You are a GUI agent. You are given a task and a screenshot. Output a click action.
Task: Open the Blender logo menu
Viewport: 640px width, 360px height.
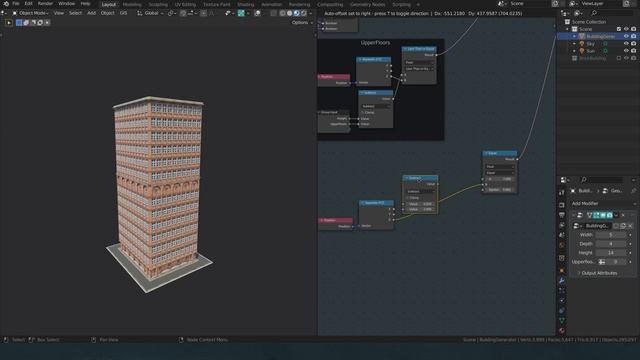[x=6, y=4]
